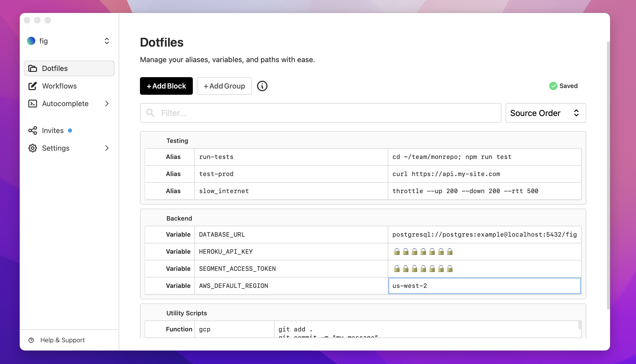This screenshot has height=364, width=636.
Task: Click the Variable type label for SEGMENT_ACCESS_TOKEN
Action: (x=178, y=269)
